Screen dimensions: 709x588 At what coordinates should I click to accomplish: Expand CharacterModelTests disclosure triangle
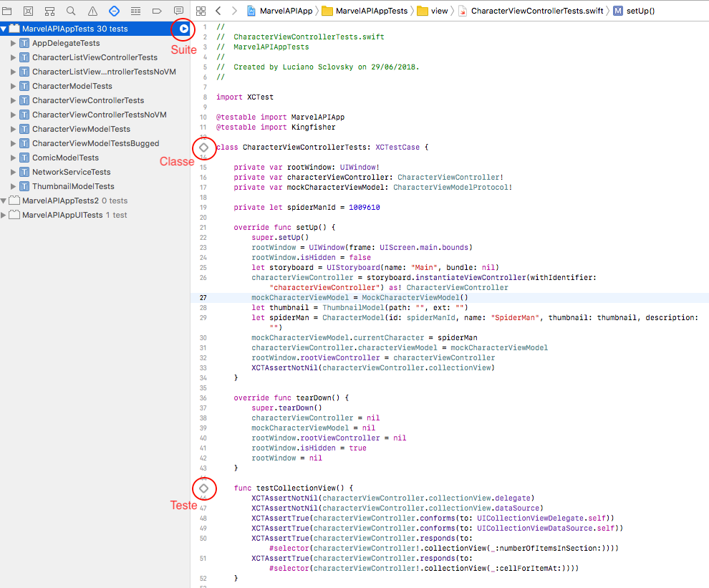click(x=13, y=87)
